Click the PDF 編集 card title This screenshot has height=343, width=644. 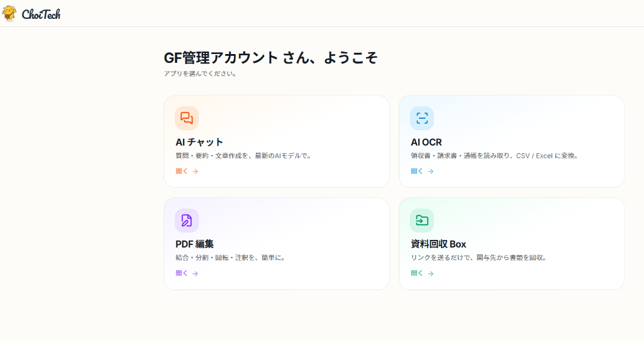(195, 244)
